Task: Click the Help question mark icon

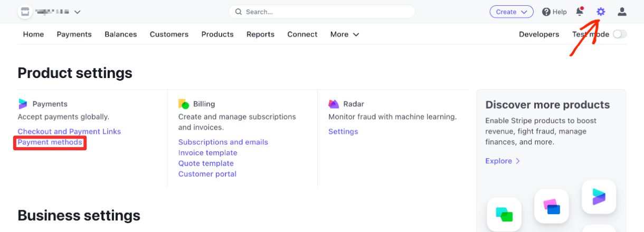Action: point(546,12)
